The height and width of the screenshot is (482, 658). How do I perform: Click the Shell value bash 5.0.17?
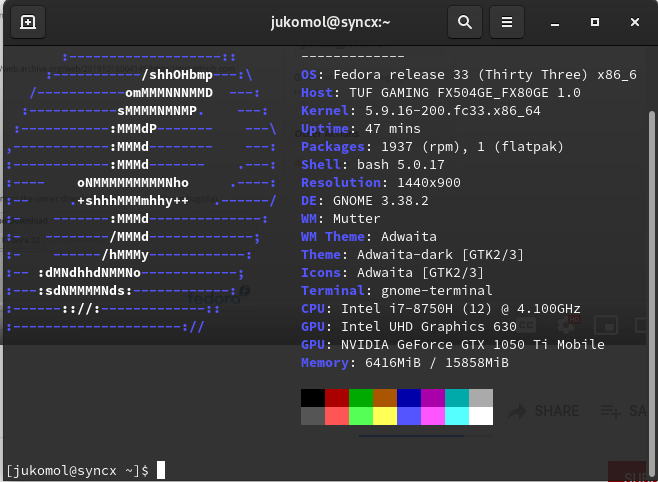coord(400,165)
